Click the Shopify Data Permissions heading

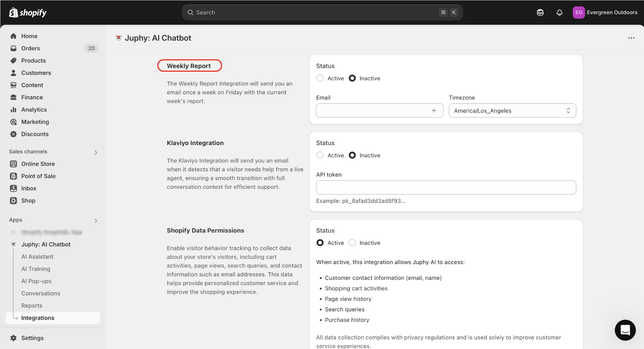pyautogui.click(x=205, y=230)
